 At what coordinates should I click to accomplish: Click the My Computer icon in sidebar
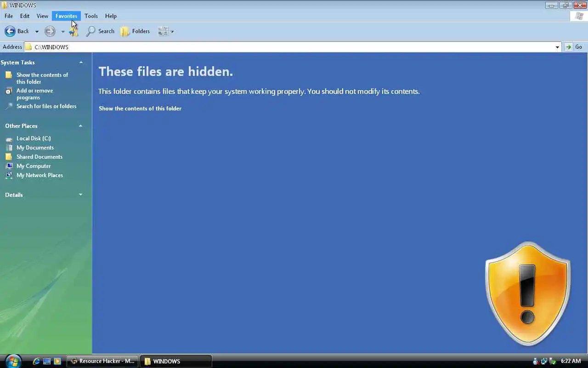point(9,166)
